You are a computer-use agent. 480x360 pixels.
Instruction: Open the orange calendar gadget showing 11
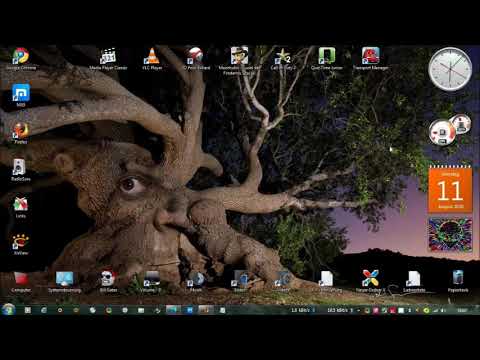pyautogui.click(x=450, y=189)
